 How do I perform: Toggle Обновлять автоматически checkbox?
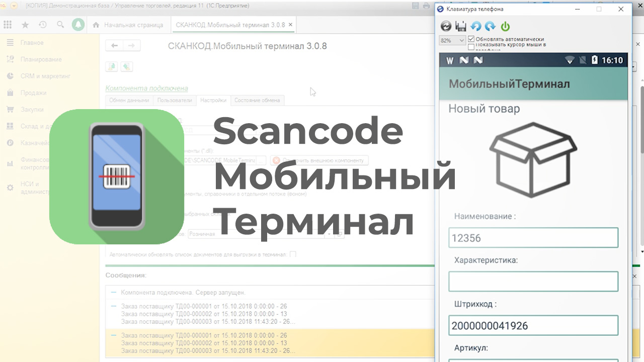[471, 39]
